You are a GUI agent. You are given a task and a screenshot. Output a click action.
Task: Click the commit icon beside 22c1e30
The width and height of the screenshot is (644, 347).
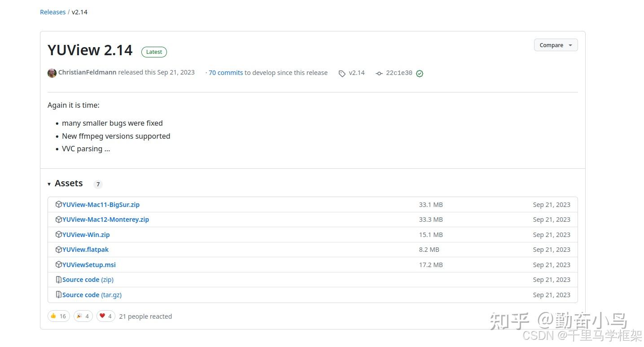[x=379, y=73]
